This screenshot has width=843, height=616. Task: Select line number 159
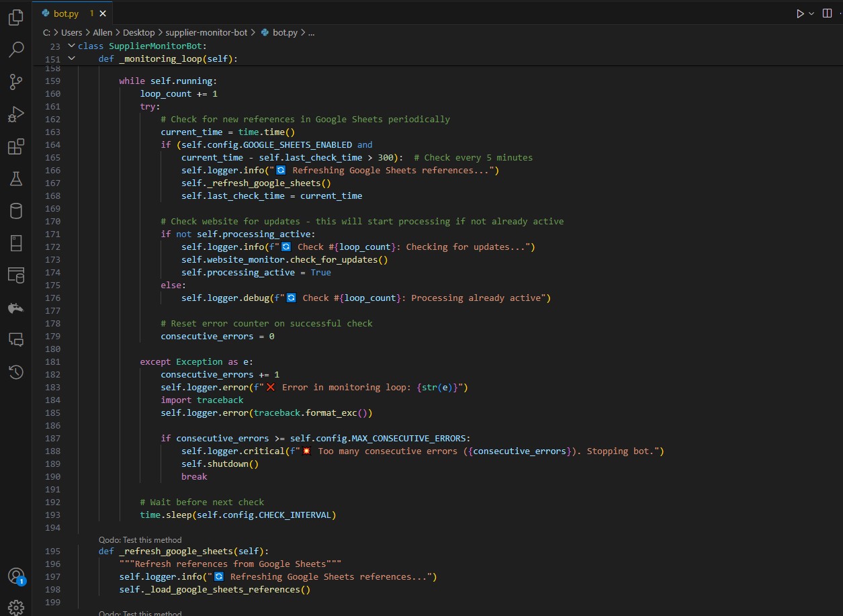(x=52, y=81)
